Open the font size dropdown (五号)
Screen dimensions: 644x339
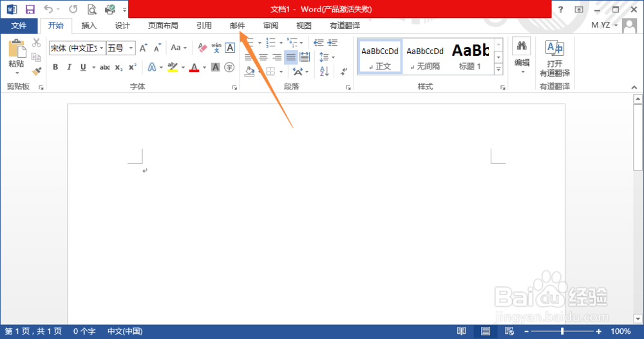(131, 48)
